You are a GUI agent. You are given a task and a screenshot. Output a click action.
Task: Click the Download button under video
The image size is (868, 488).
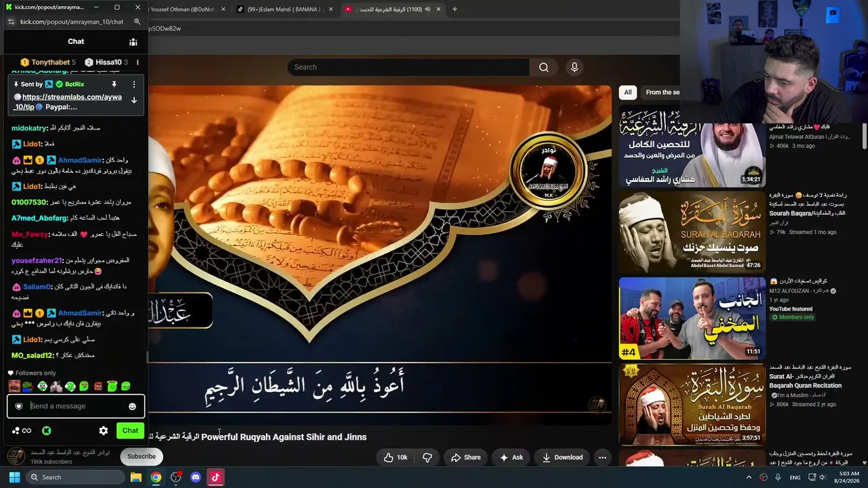click(562, 457)
